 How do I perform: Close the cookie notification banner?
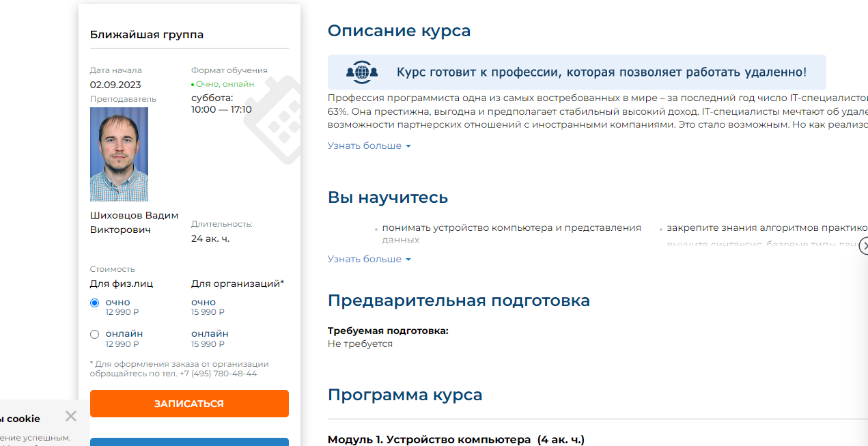pos(71,416)
